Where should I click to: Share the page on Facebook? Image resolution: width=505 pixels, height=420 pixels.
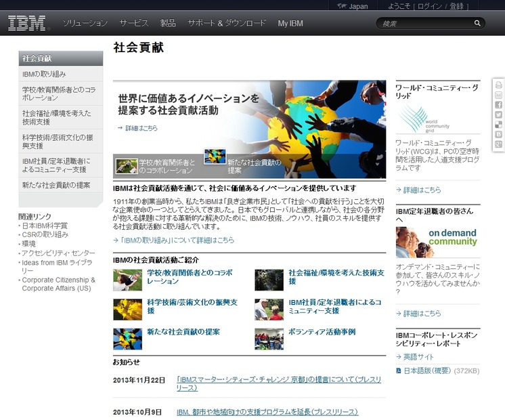coord(498,105)
